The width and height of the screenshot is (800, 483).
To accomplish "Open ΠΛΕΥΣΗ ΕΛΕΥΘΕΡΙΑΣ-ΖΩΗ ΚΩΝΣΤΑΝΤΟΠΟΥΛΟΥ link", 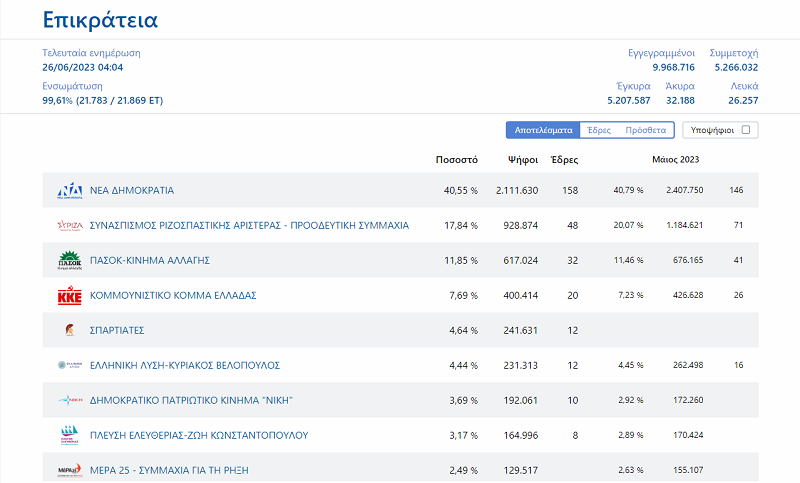I will pos(199,435).
